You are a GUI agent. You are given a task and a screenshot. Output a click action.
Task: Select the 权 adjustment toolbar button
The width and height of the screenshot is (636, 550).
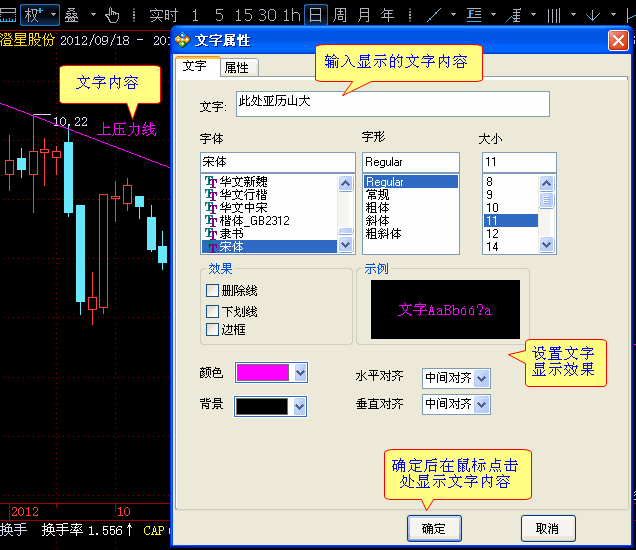pyautogui.click(x=34, y=15)
